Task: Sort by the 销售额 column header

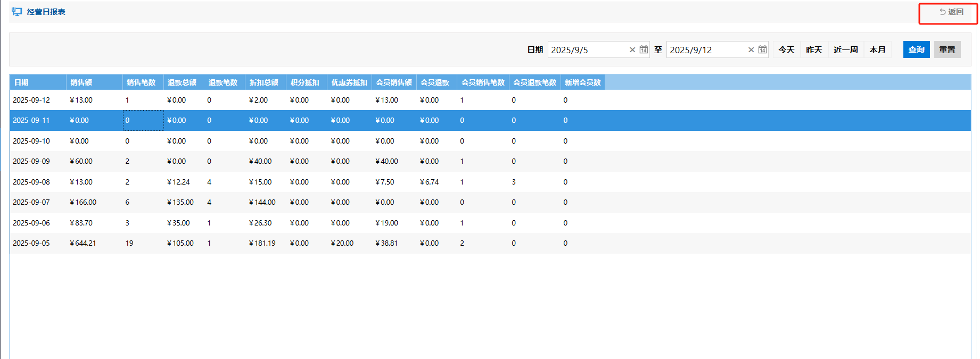Action: [x=81, y=82]
